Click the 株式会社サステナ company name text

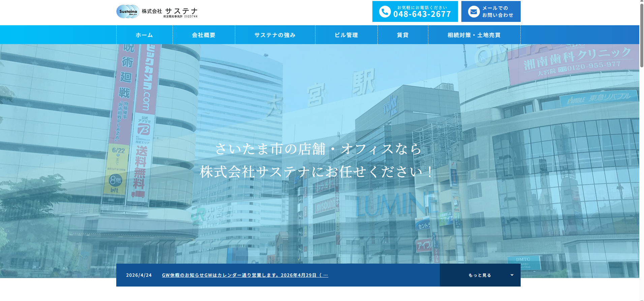170,11
